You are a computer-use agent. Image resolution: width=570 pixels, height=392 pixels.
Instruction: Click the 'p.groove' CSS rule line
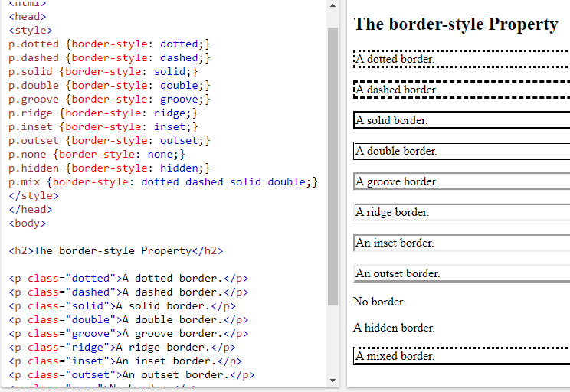click(110, 100)
